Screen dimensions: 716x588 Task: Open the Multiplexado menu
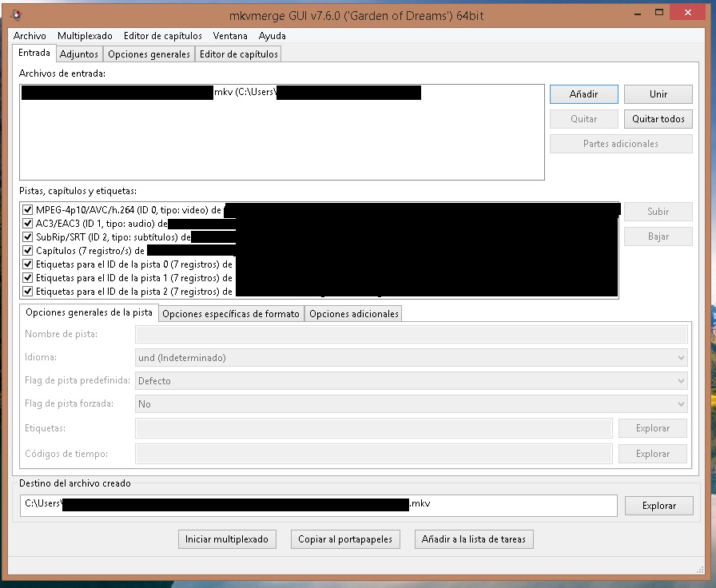[85, 36]
